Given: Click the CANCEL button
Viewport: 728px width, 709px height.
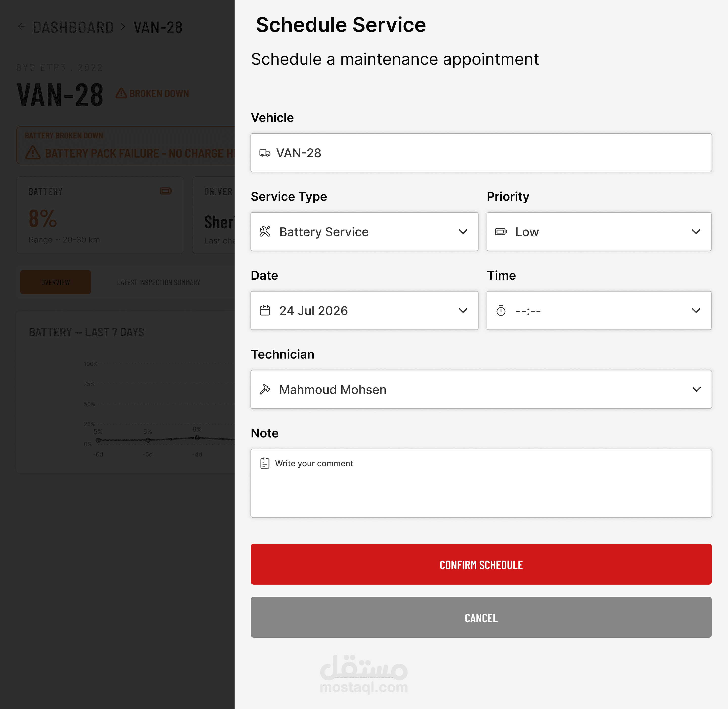Looking at the screenshot, I should (481, 617).
